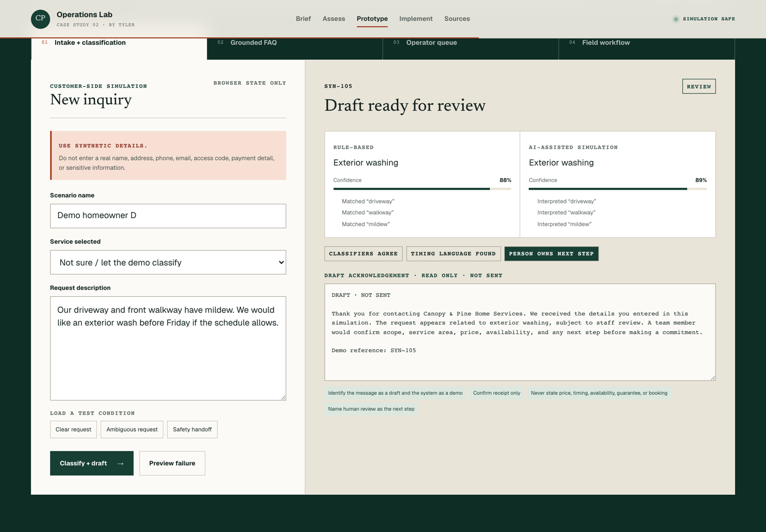The width and height of the screenshot is (766, 532).
Task: Click the CP logo badge
Action: click(40, 19)
